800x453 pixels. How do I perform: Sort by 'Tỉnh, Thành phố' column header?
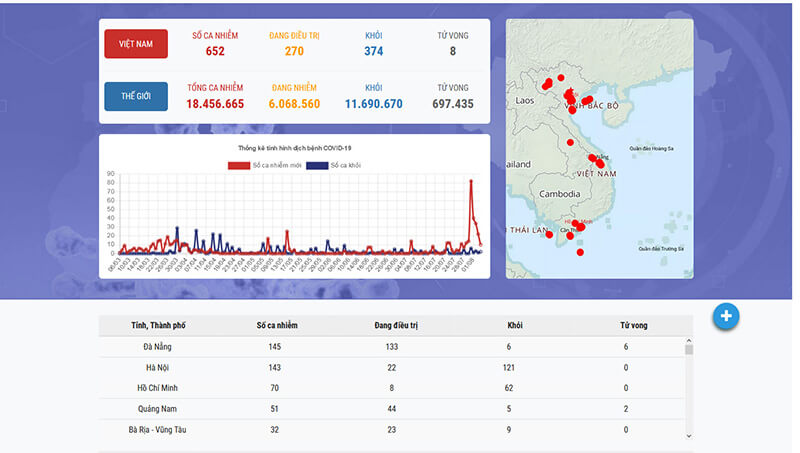point(158,325)
